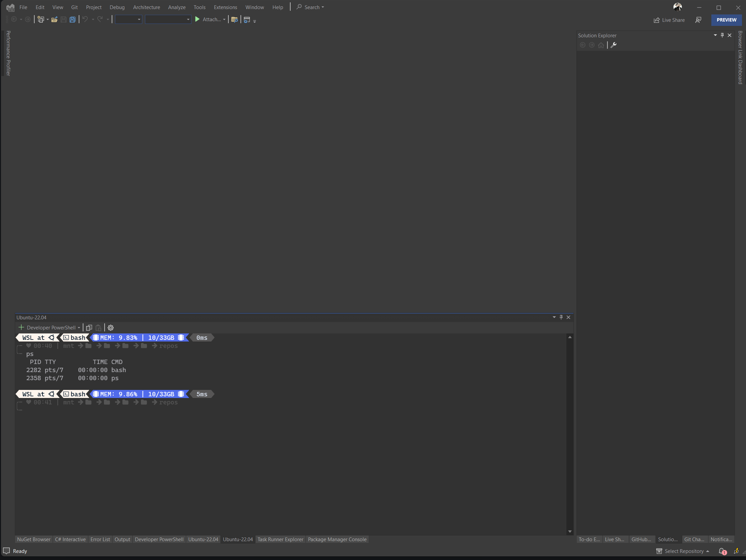The image size is (746, 560).
Task: Click the terminal split pane icon
Action: point(88,328)
